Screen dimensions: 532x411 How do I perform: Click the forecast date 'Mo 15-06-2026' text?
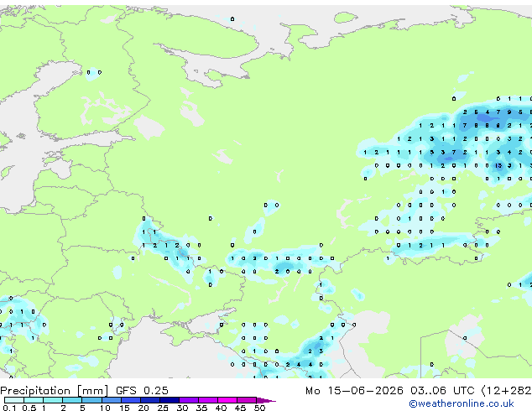(x=354, y=391)
